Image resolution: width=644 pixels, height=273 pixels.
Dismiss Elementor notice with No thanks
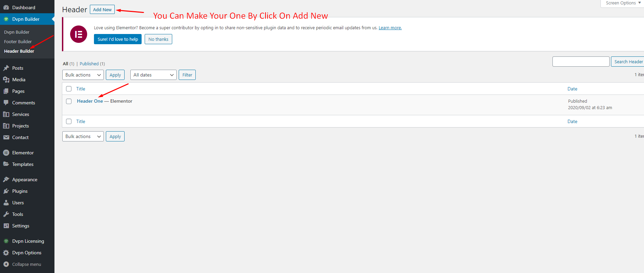[158, 39]
